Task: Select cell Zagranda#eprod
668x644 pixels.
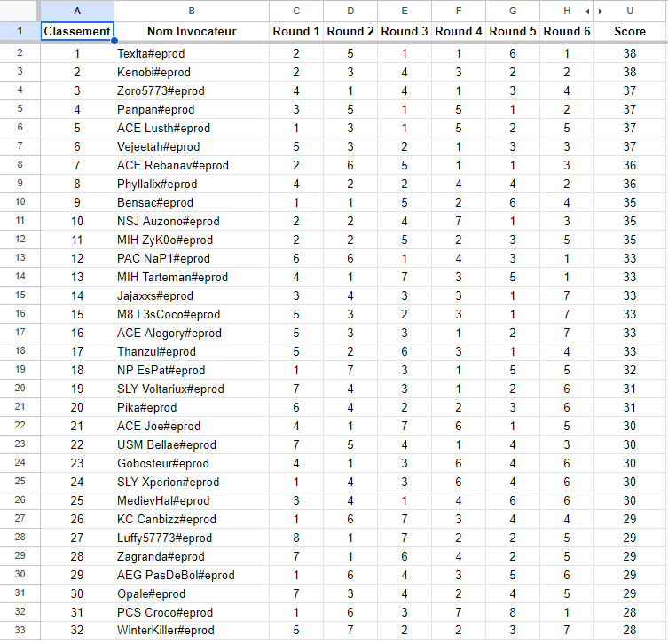Action: coord(192,557)
